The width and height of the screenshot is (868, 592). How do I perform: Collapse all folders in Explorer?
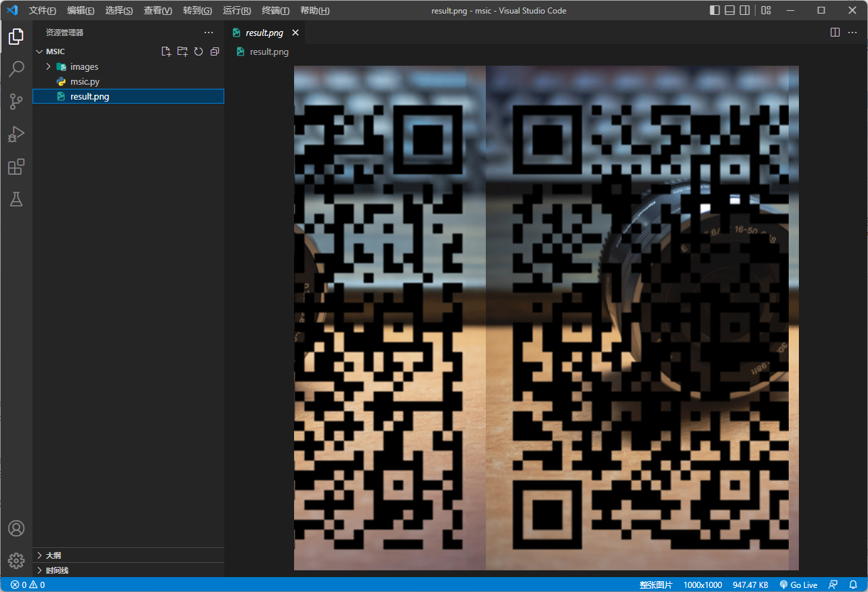215,51
